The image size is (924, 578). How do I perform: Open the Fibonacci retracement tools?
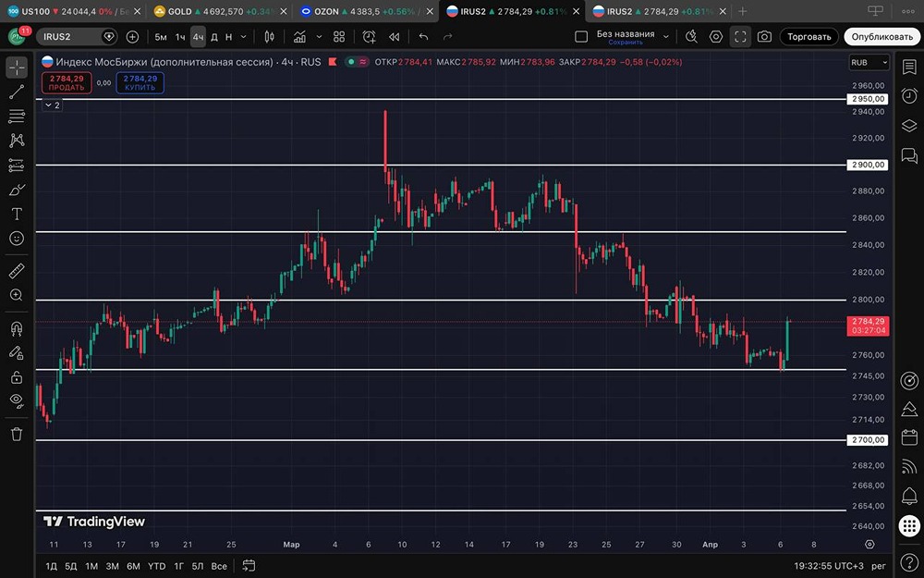(x=17, y=117)
